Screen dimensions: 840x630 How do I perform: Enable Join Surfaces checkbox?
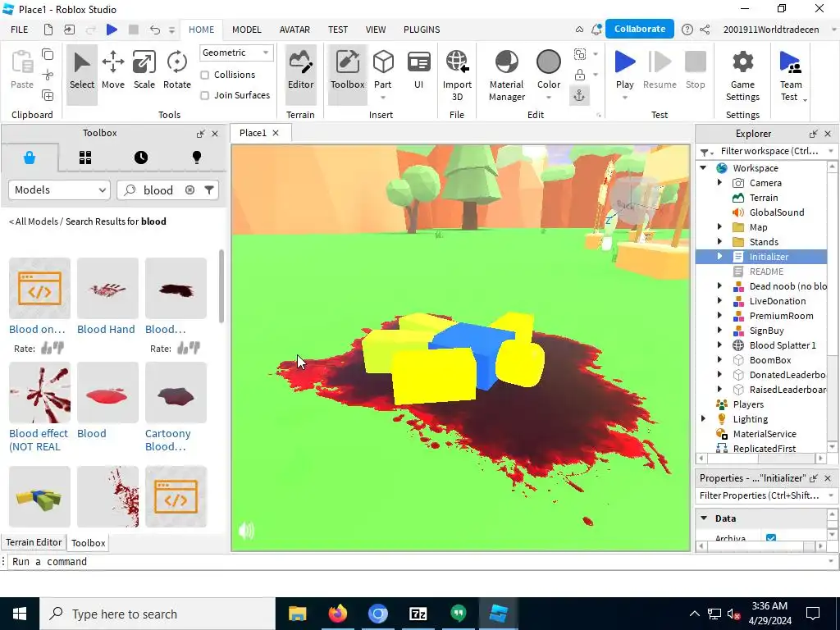[x=204, y=95]
